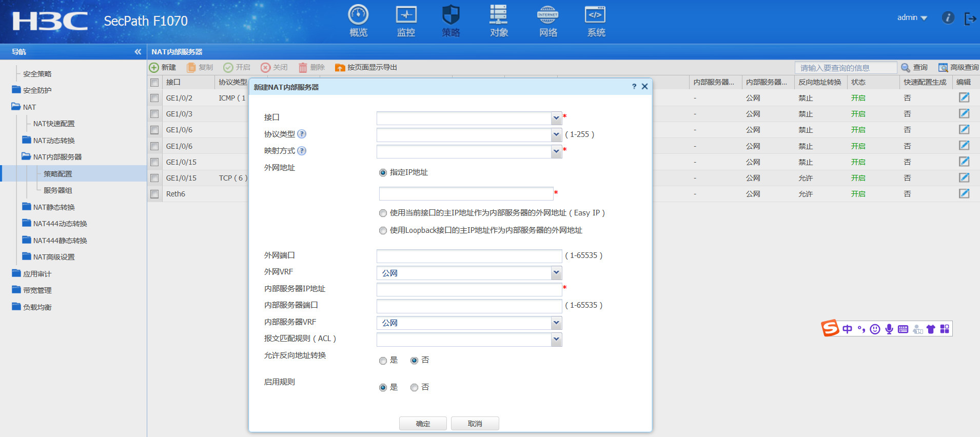This screenshot has height=437, width=980.
Task: Click the Sogou microphone voice input icon
Action: [x=889, y=329]
